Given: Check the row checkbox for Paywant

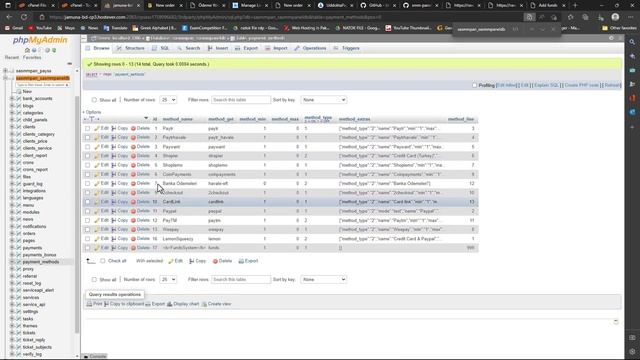Looking at the screenshot, I should 87,147.
